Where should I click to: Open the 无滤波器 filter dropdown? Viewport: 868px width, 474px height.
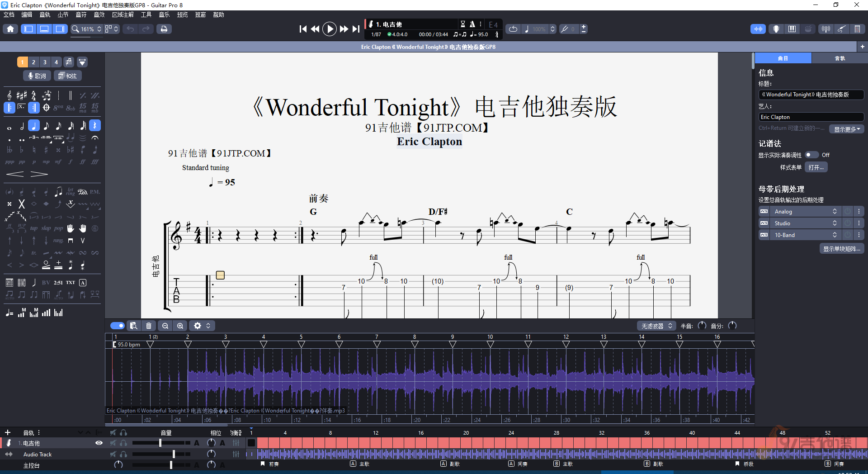pyautogui.click(x=656, y=326)
